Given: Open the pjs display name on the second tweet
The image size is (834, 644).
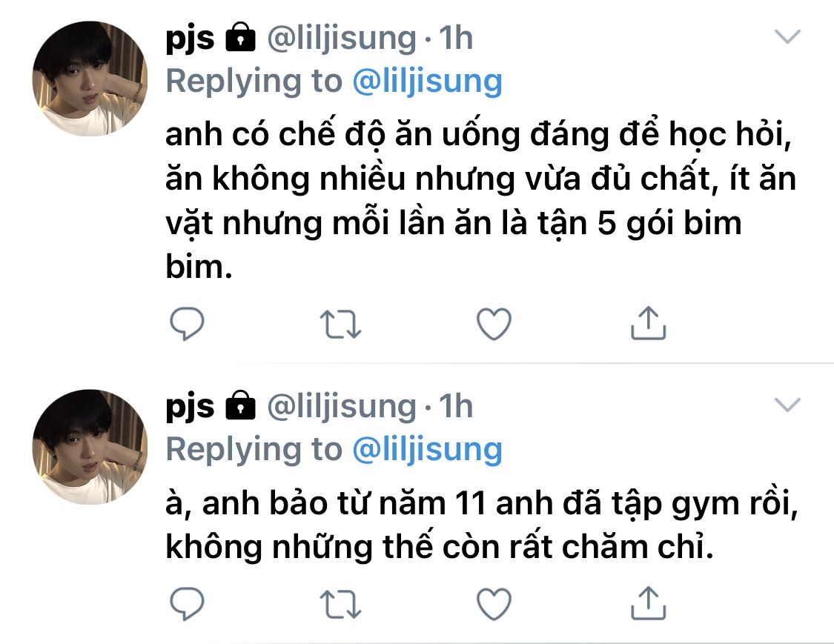Looking at the screenshot, I should click(x=190, y=408).
